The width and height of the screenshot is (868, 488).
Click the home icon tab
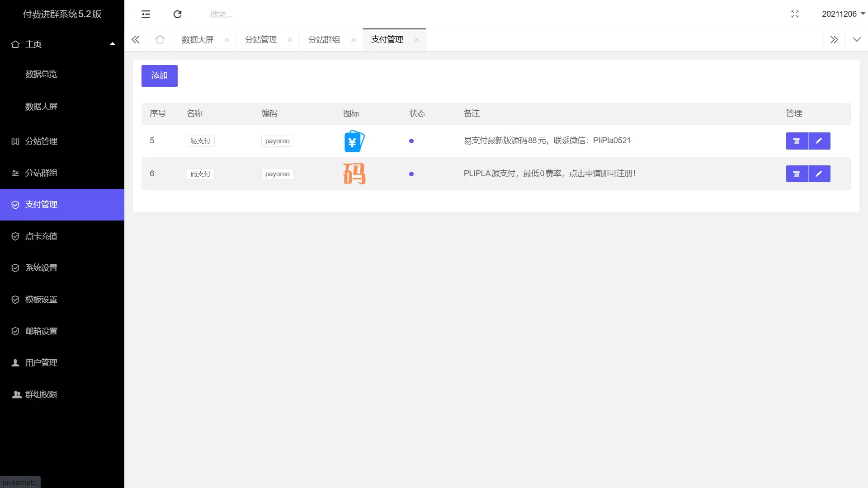(x=160, y=39)
